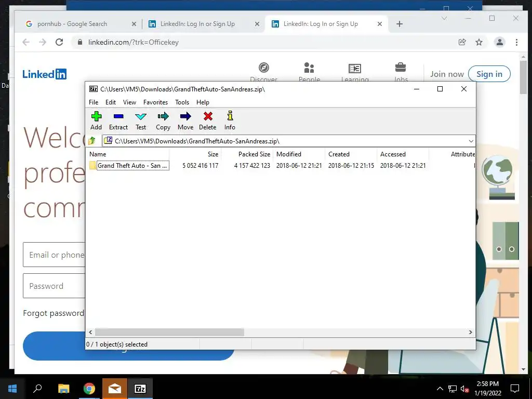The height and width of the screenshot is (399, 532).
Task: Click the size value 5 052 416 117
Action: 200,166
